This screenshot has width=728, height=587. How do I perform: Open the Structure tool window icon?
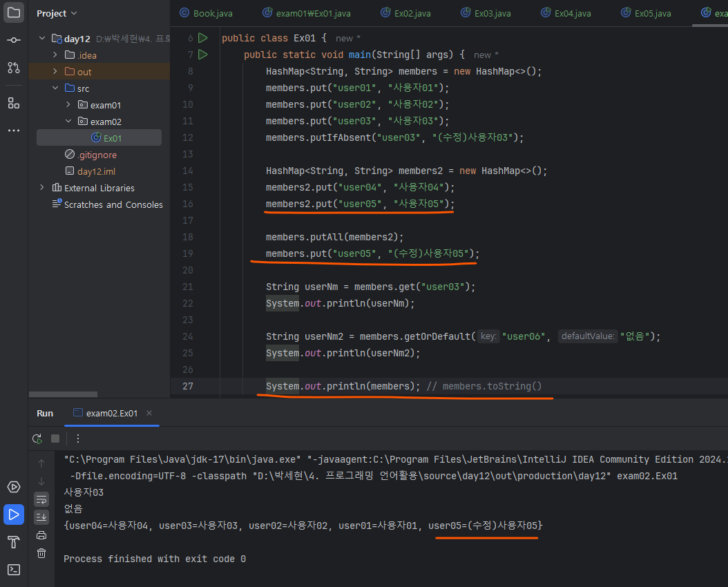14,103
